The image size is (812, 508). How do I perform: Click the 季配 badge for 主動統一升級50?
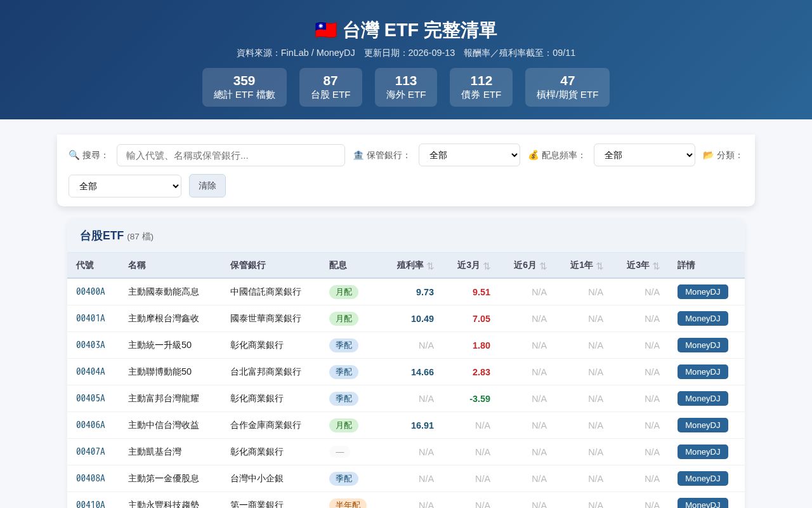(x=344, y=345)
